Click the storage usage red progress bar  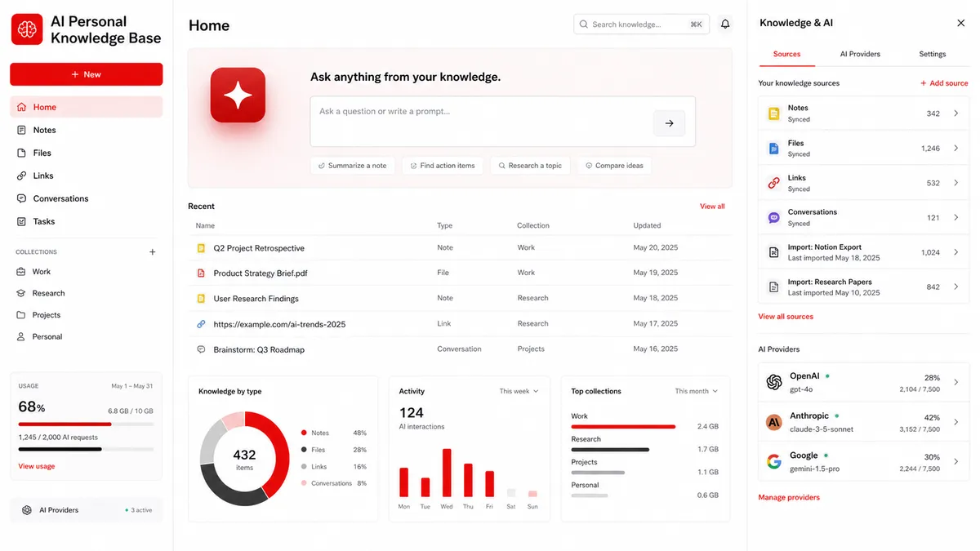[86, 424]
